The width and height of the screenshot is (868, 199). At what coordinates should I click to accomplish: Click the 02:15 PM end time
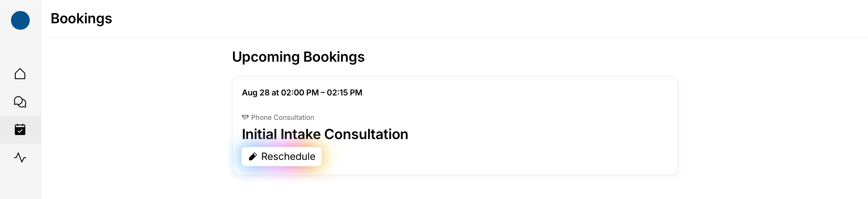(344, 93)
